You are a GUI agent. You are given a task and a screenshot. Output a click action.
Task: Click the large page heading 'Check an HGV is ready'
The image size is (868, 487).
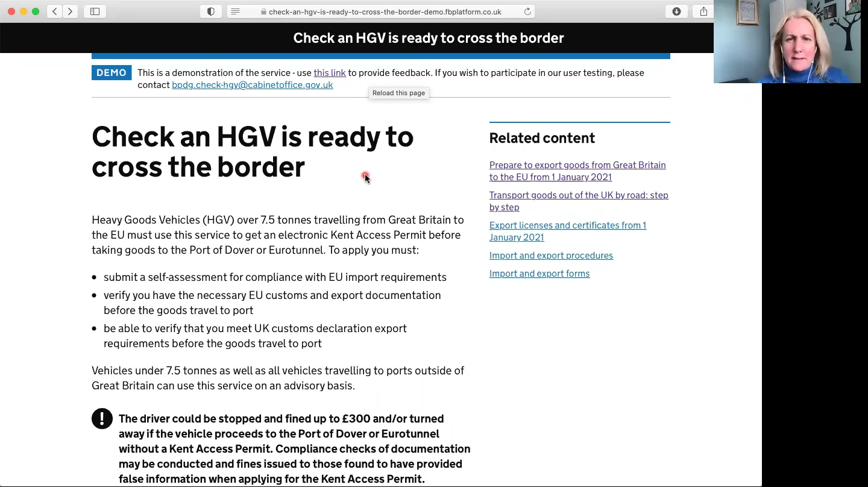coord(253,152)
